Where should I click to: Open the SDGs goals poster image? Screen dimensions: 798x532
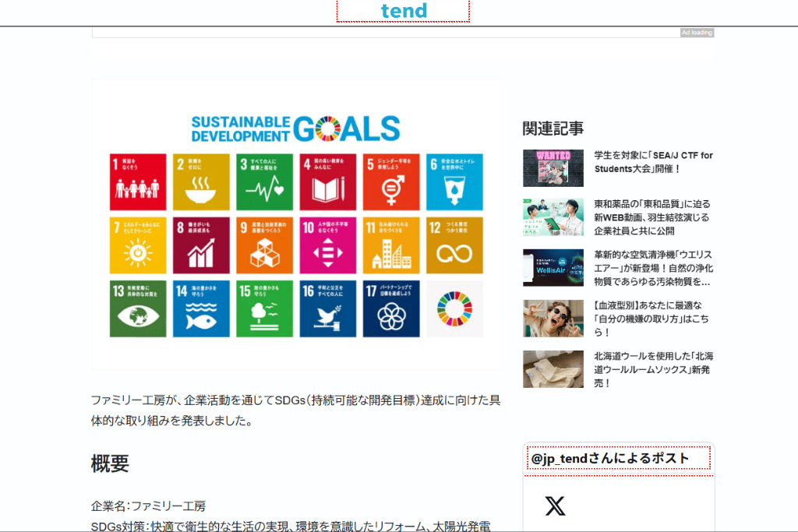296,225
